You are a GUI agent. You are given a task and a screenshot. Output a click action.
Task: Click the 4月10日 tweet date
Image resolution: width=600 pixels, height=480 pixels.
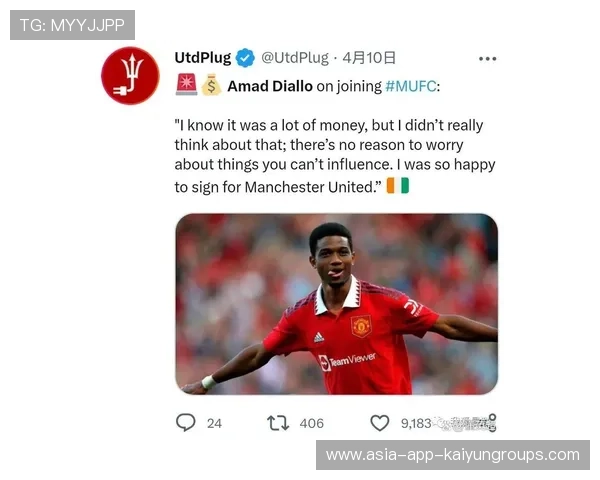click(x=369, y=58)
